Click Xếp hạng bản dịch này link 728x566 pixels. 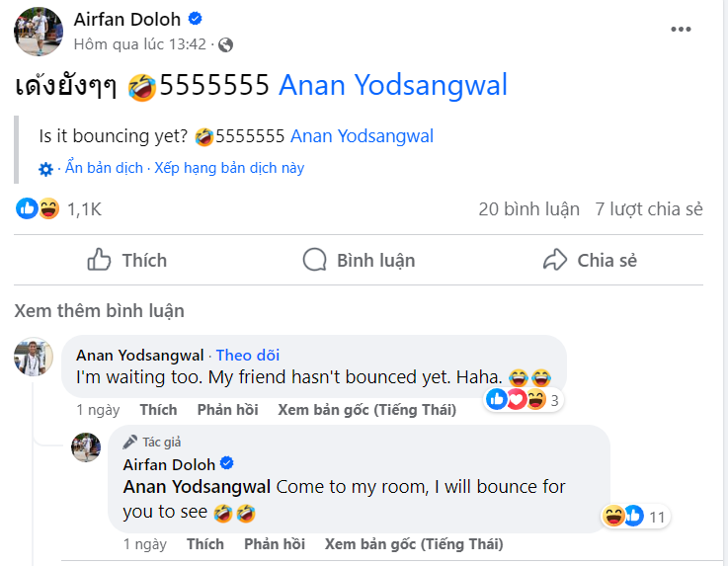point(229,168)
